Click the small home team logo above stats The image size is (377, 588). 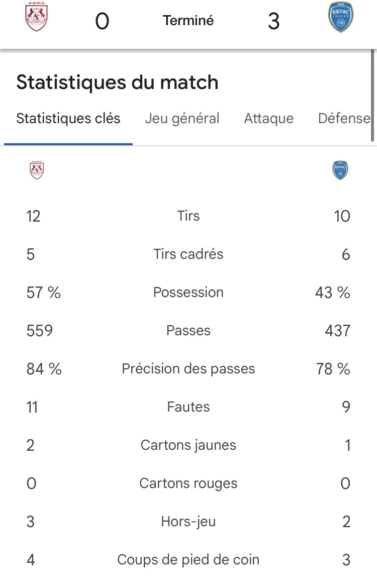click(37, 170)
